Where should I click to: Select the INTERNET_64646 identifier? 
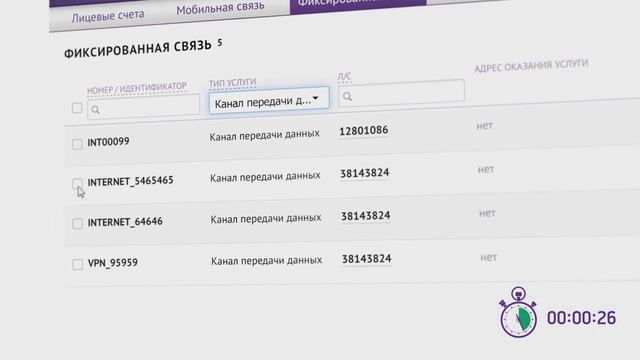click(125, 222)
